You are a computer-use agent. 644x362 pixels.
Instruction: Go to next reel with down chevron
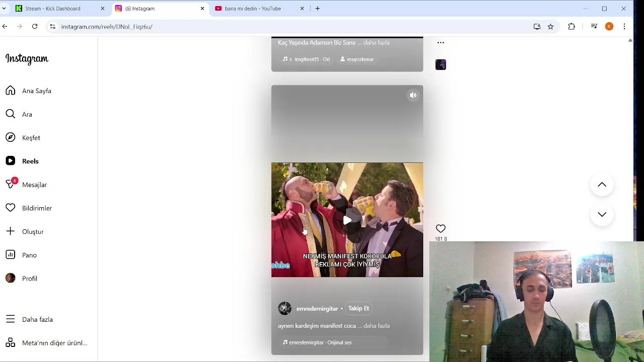coord(602,214)
